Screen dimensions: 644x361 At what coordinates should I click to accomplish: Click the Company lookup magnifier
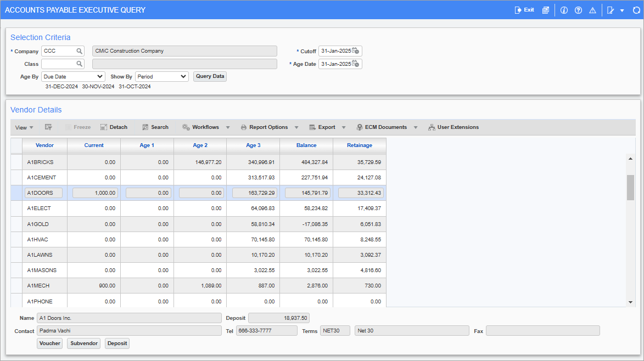click(81, 50)
